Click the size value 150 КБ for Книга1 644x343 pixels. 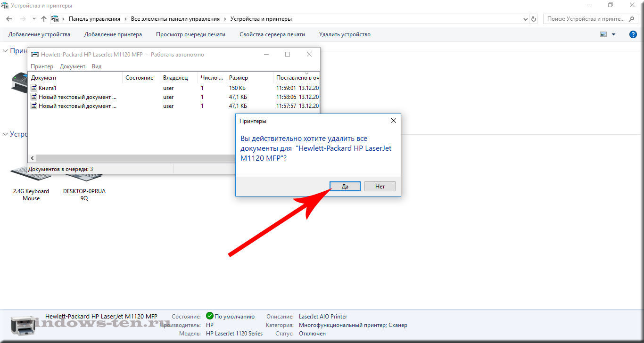238,88
